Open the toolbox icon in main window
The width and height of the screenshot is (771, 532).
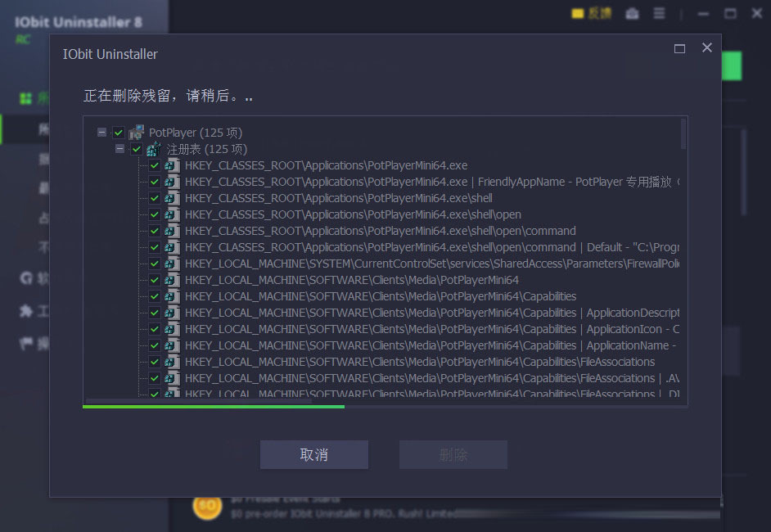coord(632,13)
